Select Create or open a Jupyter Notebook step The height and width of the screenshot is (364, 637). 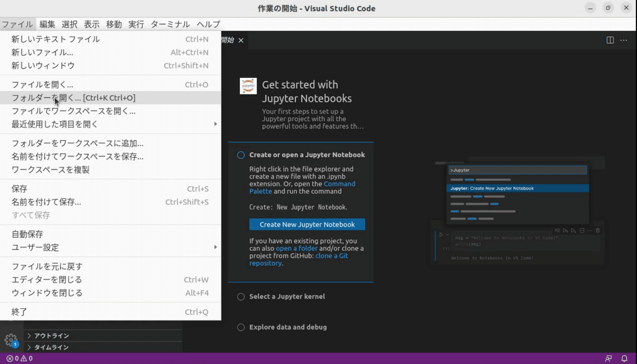coord(301,155)
